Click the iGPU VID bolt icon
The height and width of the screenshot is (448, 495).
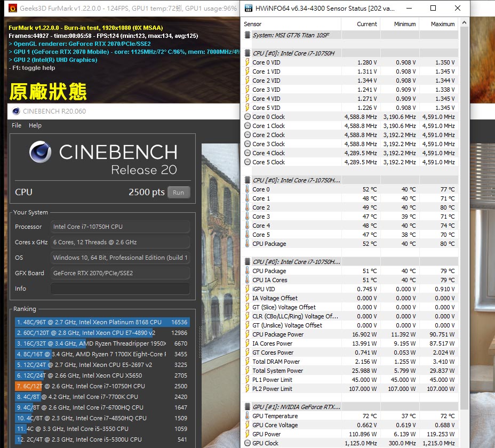(x=248, y=289)
